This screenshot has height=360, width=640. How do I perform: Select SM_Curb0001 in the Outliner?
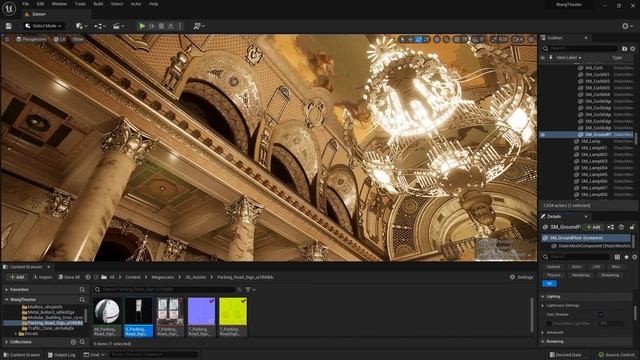point(597,74)
